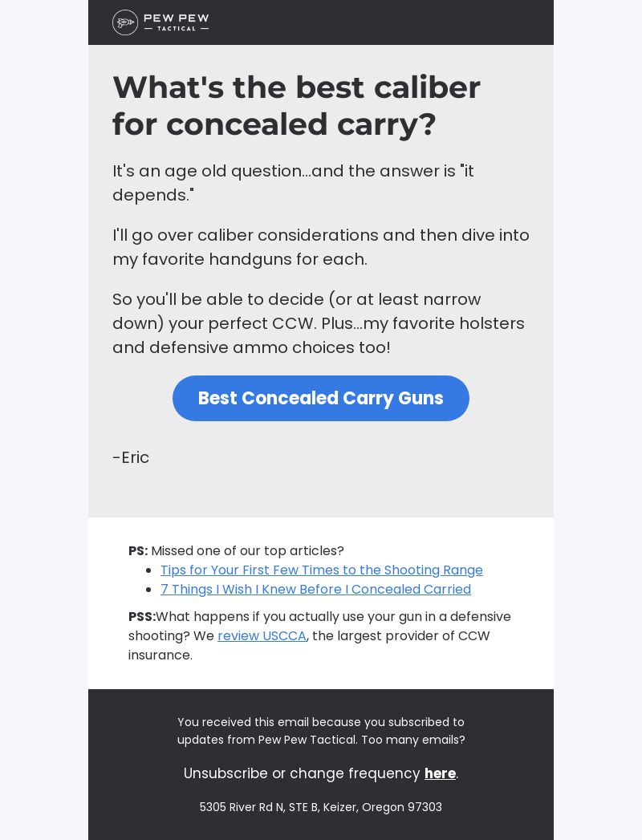This screenshot has width=642, height=840.
Task: Select the headline about best caliber
Action: 296,106
